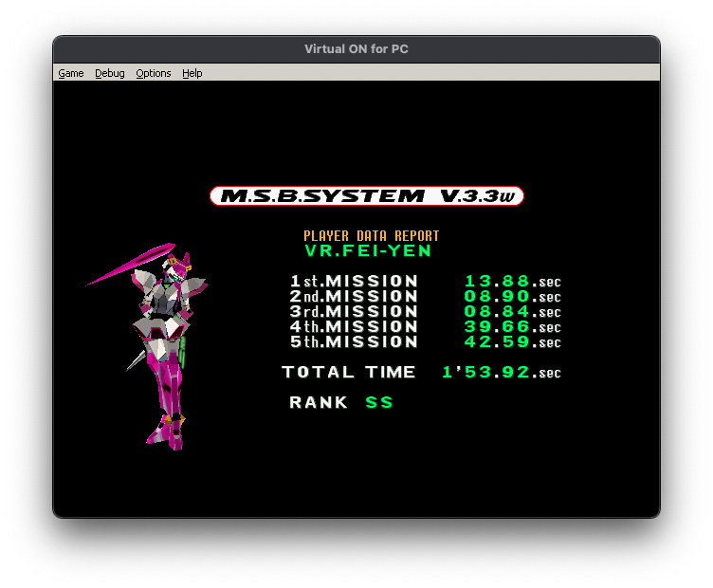Open the Debug menu
The image size is (713, 588).
[110, 73]
